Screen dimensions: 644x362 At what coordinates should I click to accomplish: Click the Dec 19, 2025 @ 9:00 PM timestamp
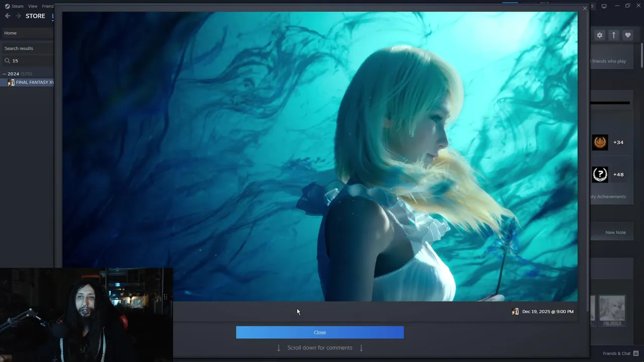[x=547, y=312]
